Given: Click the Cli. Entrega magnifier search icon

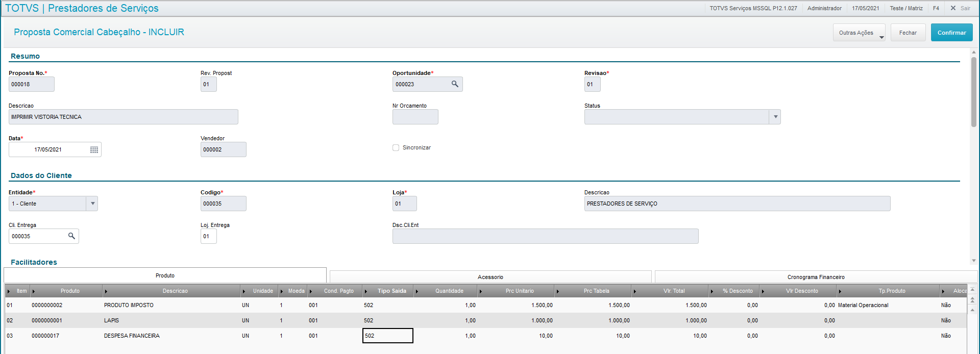Looking at the screenshot, I should point(71,236).
